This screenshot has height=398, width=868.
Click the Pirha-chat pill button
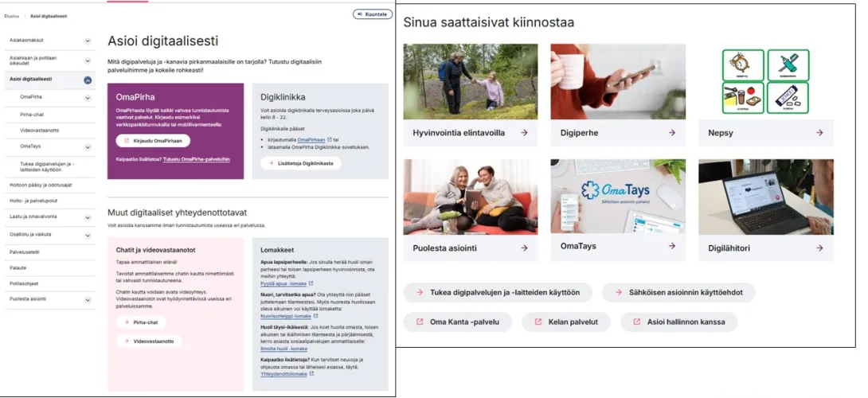tap(141, 322)
